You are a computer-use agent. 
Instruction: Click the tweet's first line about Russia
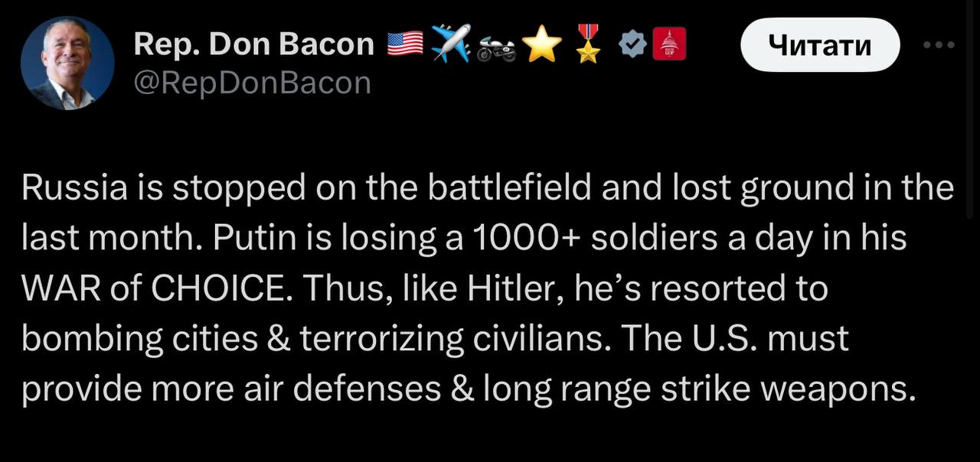tap(487, 189)
